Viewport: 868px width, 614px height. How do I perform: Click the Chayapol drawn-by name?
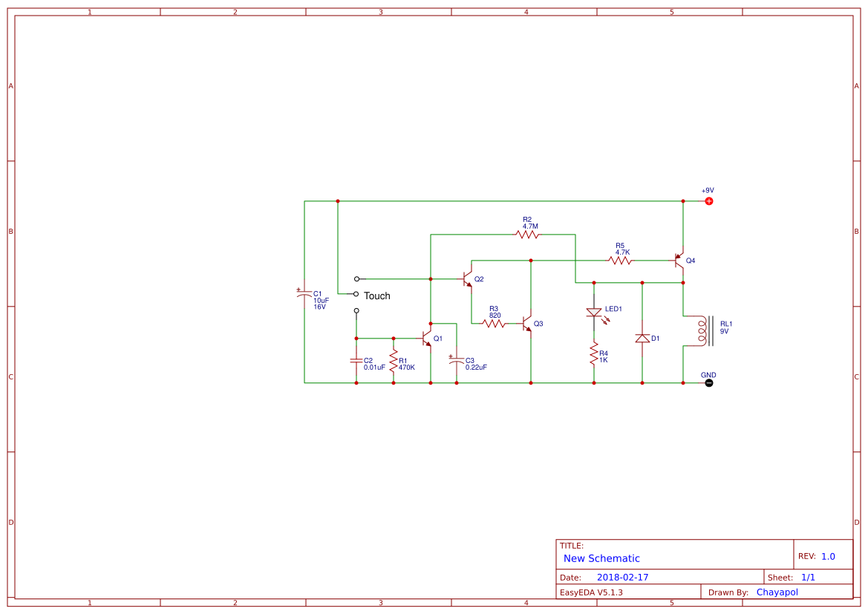777,592
